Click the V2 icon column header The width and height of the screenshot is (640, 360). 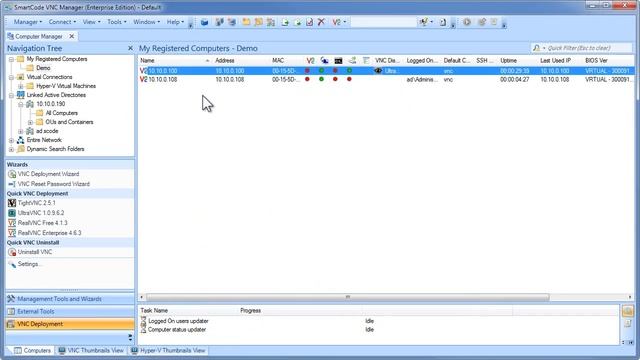[x=310, y=60]
